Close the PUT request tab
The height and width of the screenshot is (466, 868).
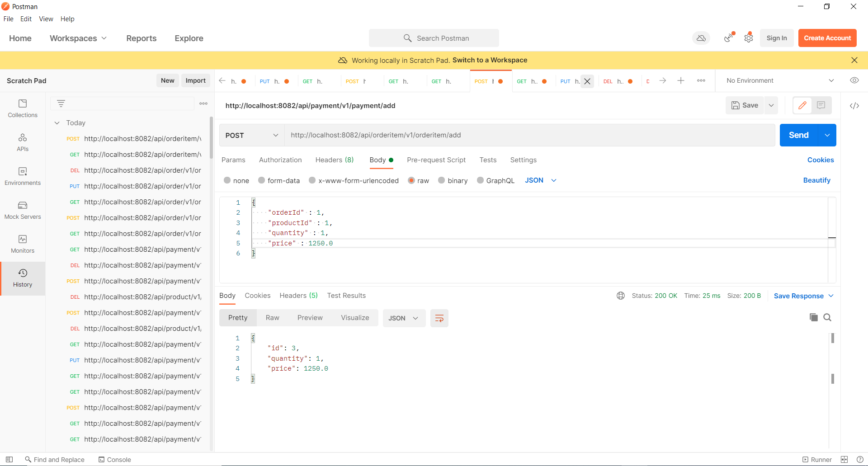587,81
